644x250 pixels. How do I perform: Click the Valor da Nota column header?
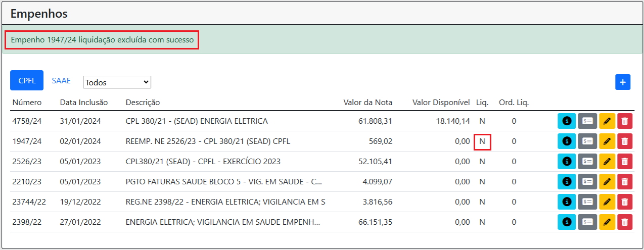pyautogui.click(x=367, y=103)
